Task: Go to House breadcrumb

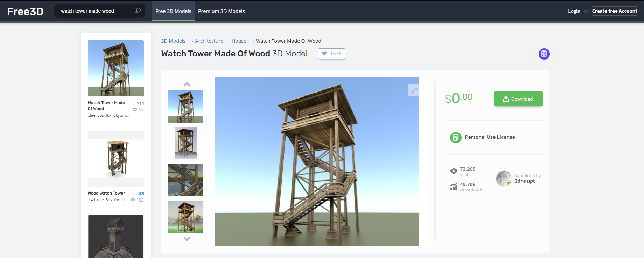Action: (239, 41)
